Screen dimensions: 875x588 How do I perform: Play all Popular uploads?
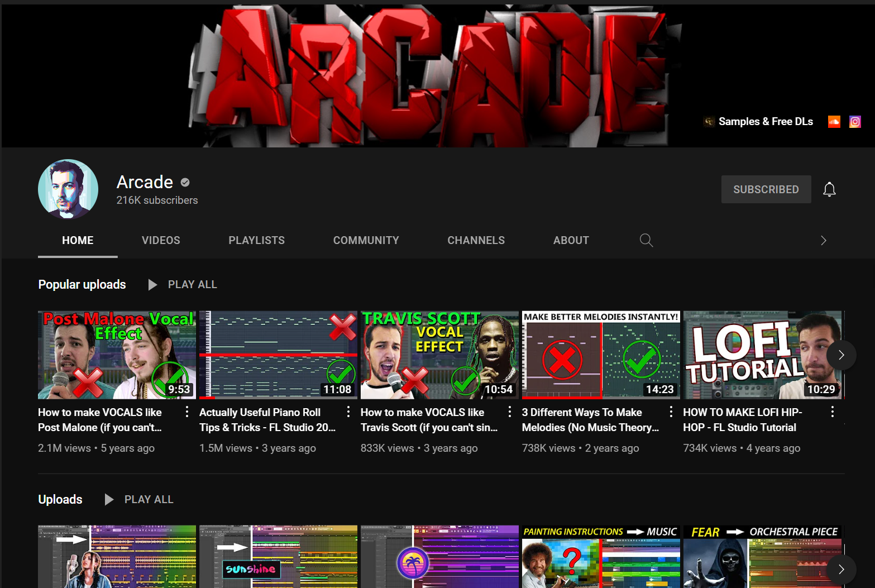[x=183, y=285]
